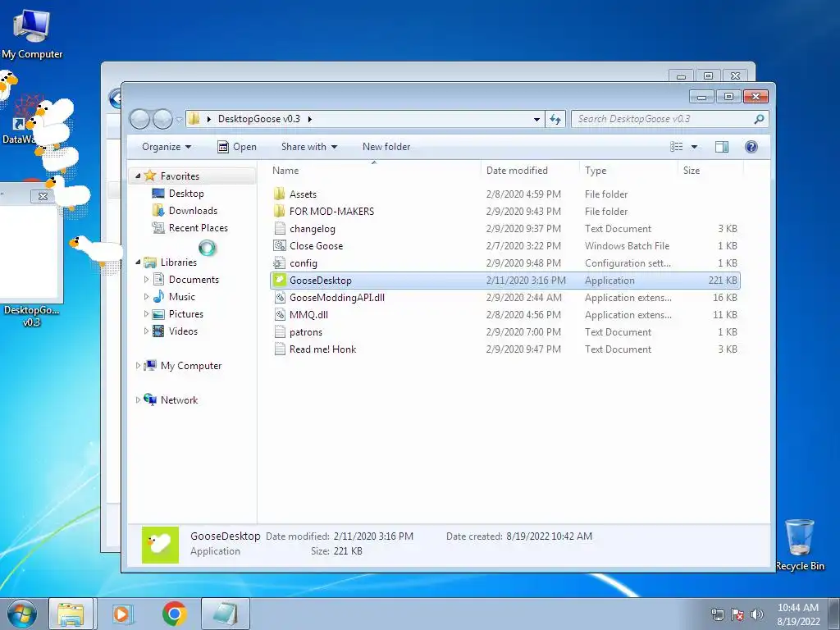The image size is (840, 630).
Task: Click the "2/9/2020 9:47 PM" date cell
Action: coord(523,349)
